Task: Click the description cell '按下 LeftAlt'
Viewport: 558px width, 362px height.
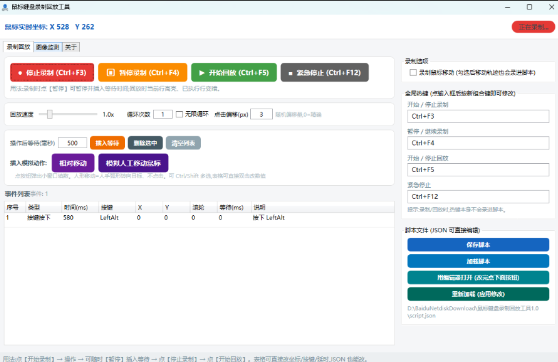Action: tap(269, 217)
